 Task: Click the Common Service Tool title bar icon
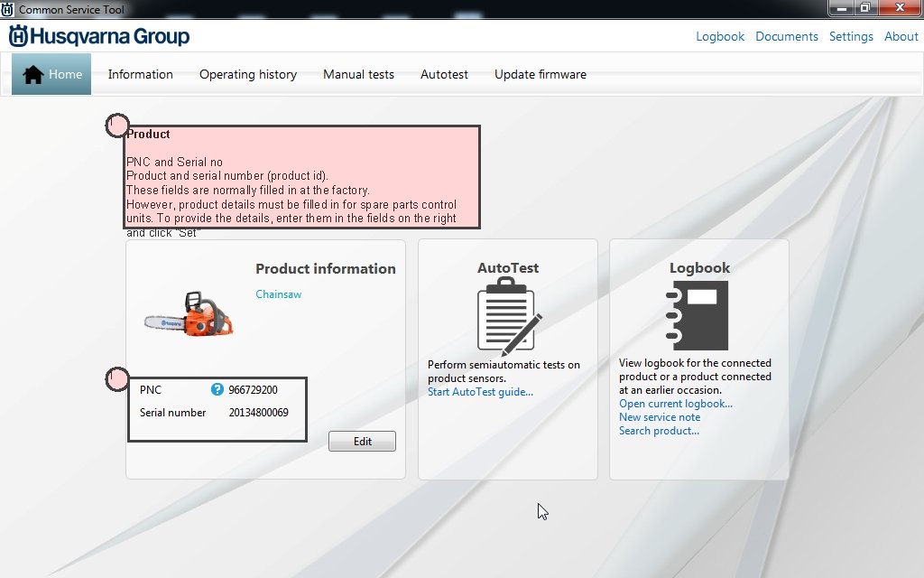[7, 9]
